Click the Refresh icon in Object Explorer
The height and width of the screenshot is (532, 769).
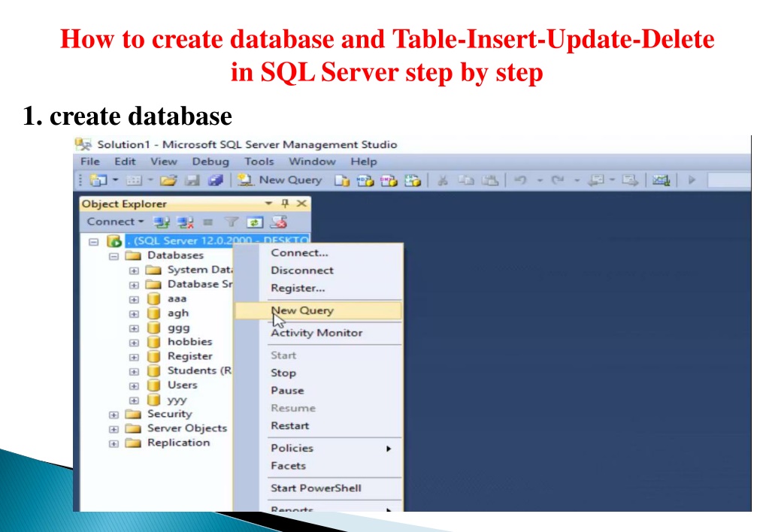(255, 222)
